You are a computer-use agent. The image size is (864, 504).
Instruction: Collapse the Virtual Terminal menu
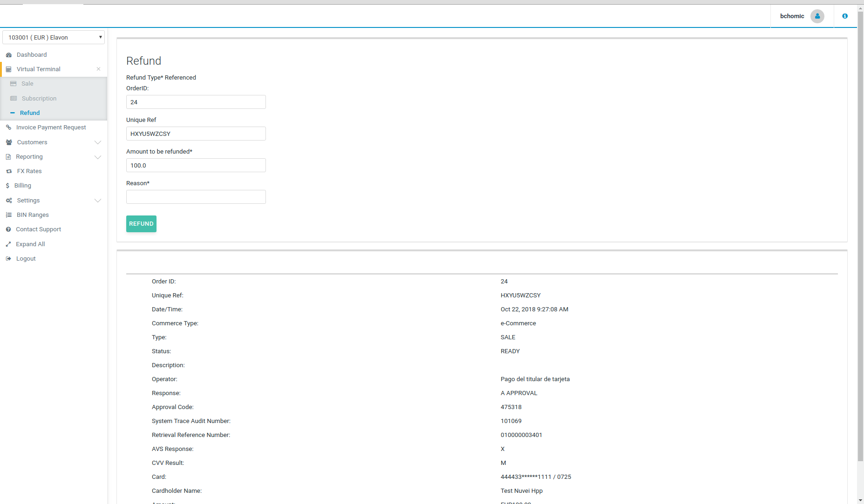point(98,69)
